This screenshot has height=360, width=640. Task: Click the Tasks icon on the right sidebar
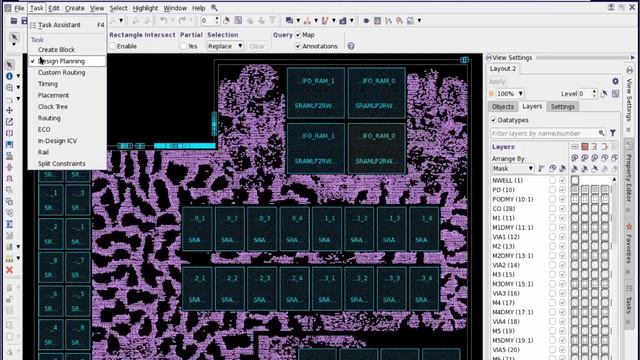[x=629, y=289]
